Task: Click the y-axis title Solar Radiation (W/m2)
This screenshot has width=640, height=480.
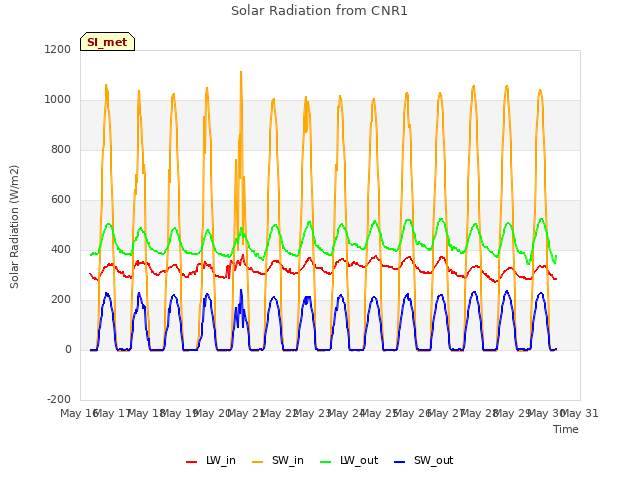Action: (14, 227)
